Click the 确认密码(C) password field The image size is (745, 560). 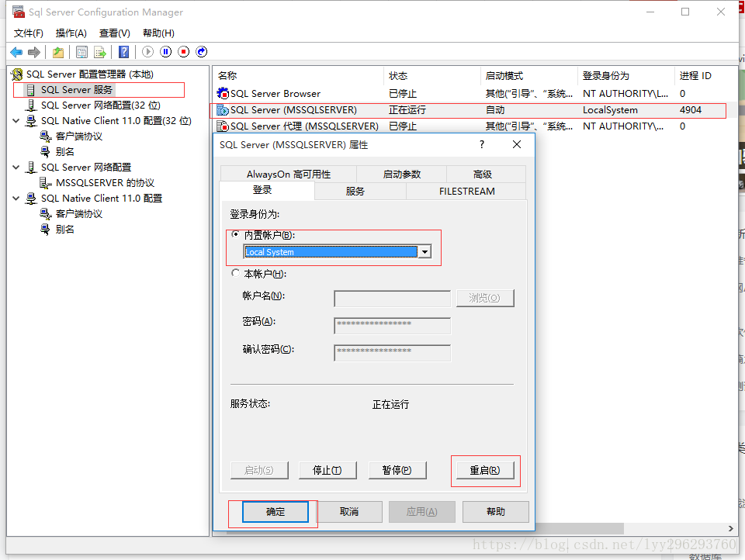click(x=393, y=353)
